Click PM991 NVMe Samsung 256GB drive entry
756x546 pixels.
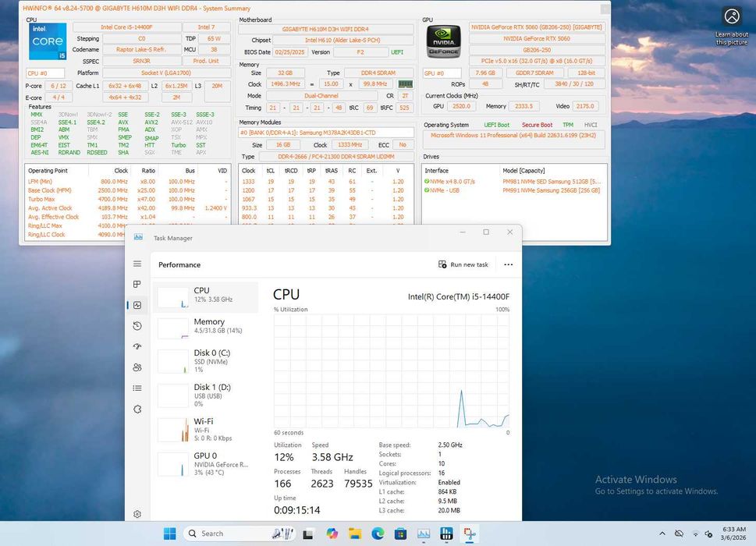(x=551, y=190)
